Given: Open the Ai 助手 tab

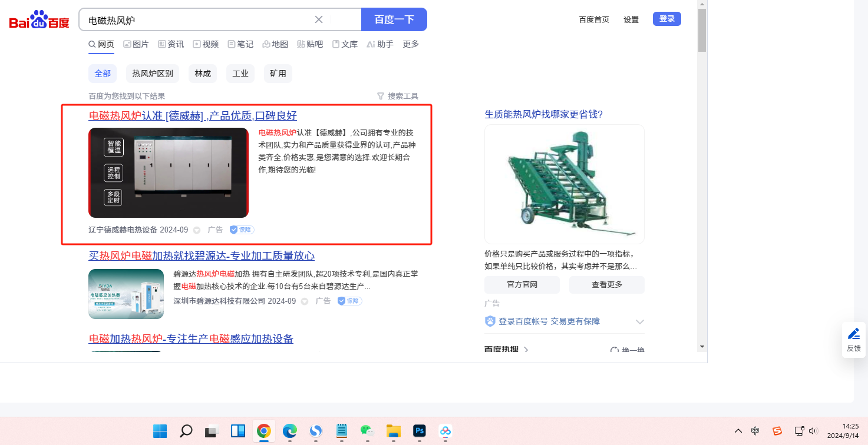Looking at the screenshot, I should [380, 44].
